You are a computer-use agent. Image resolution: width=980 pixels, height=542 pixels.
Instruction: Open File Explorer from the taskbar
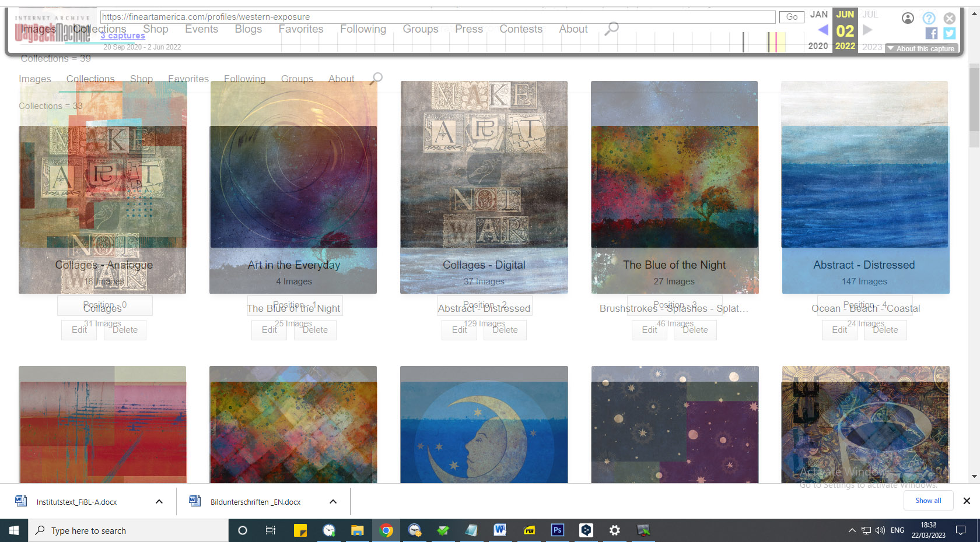coord(357,530)
